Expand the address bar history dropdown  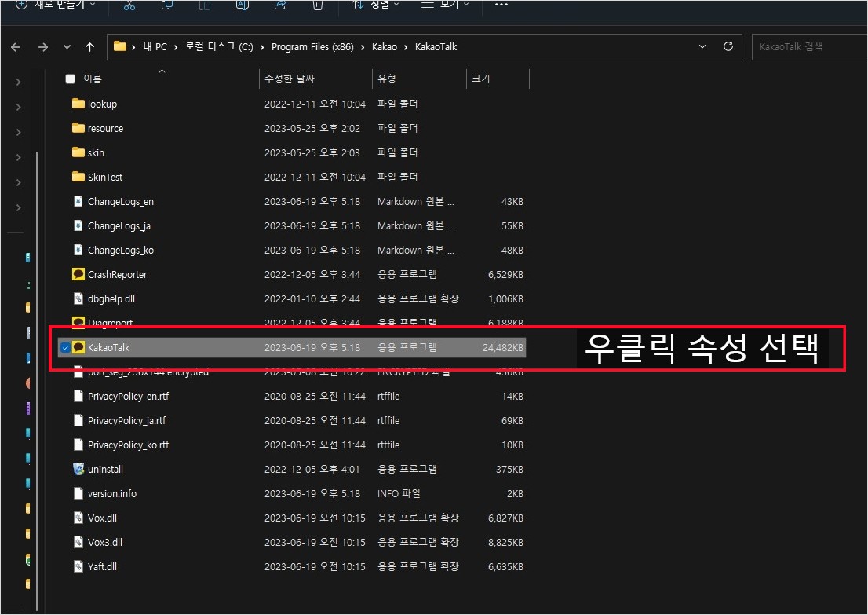(x=702, y=46)
